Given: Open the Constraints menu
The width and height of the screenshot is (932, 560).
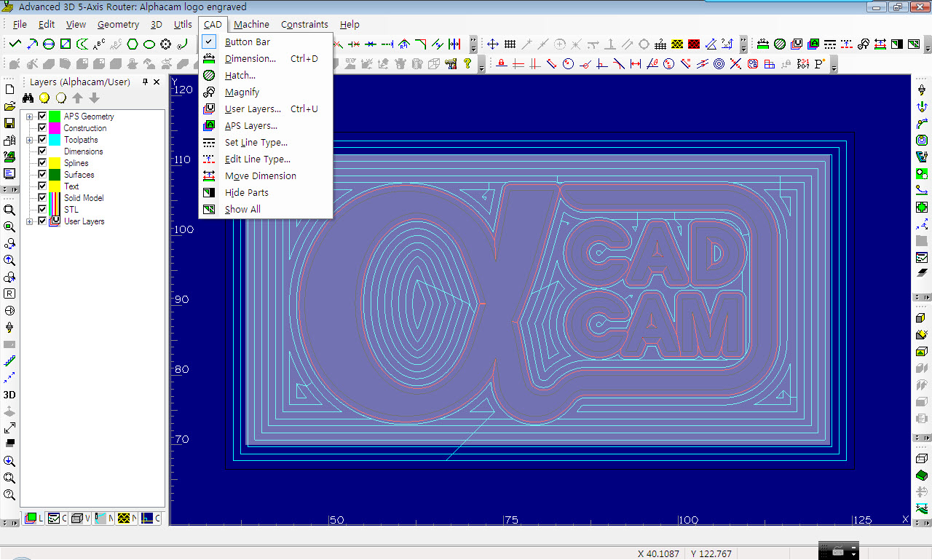Looking at the screenshot, I should click(304, 24).
